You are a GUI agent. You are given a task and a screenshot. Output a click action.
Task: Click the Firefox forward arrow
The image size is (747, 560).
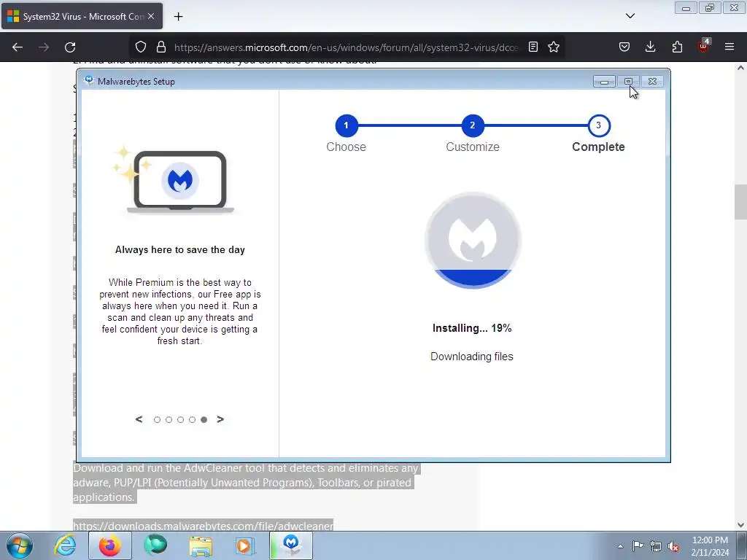tap(44, 47)
